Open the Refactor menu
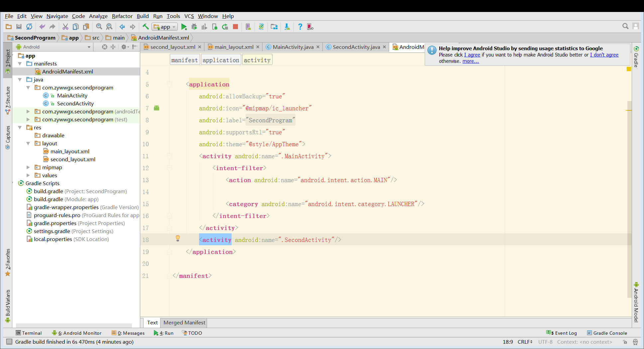 point(122,16)
